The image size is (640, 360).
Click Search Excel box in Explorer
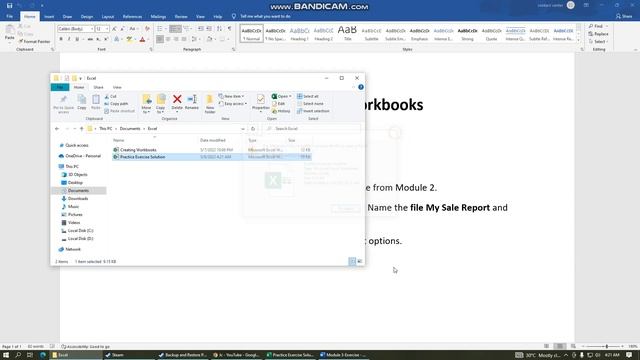tap(313, 129)
